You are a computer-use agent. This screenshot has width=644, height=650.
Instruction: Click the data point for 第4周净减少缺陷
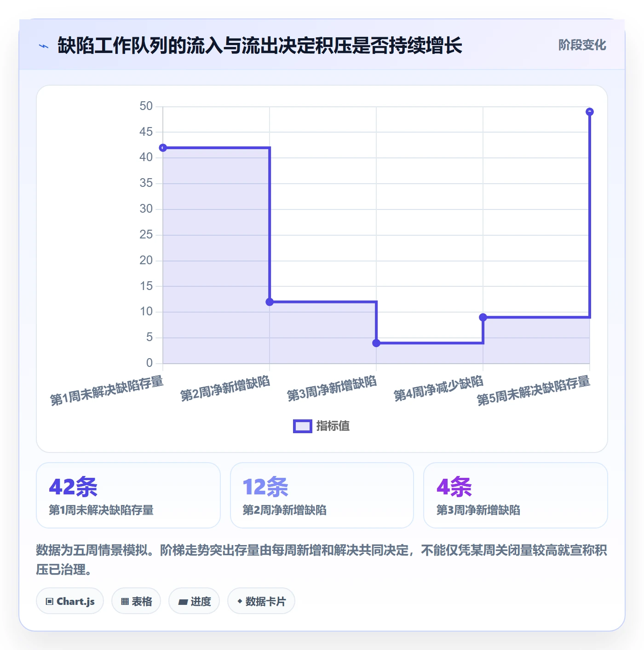coord(483,317)
